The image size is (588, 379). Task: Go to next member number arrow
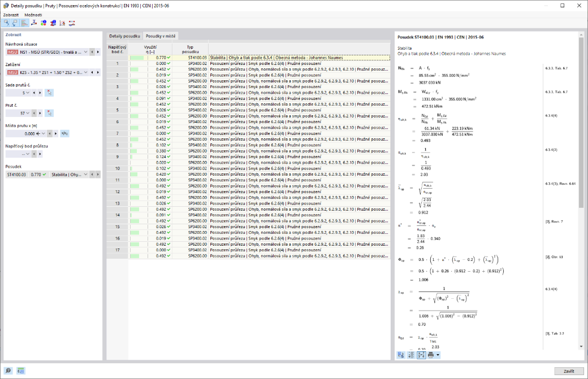pyautogui.click(x=40, y=113)
